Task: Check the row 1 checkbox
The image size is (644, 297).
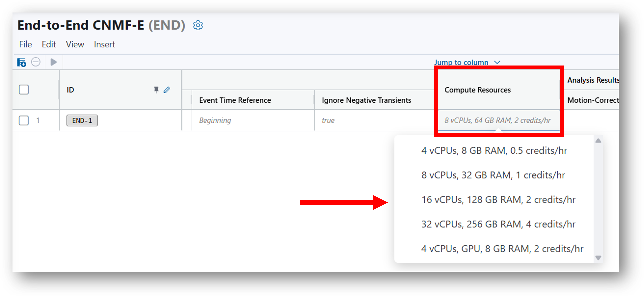Action: click(x=24, y=120)
